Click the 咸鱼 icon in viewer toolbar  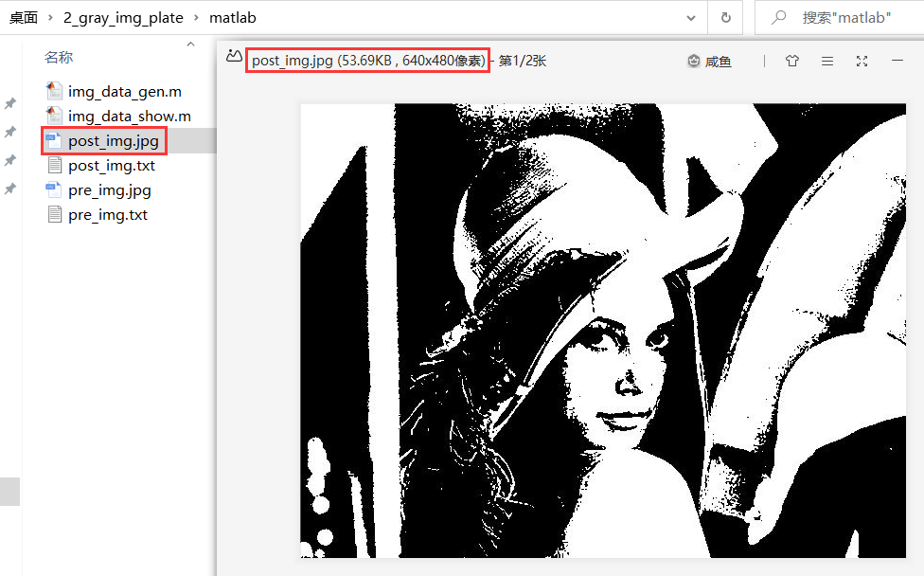pos(694,61)
